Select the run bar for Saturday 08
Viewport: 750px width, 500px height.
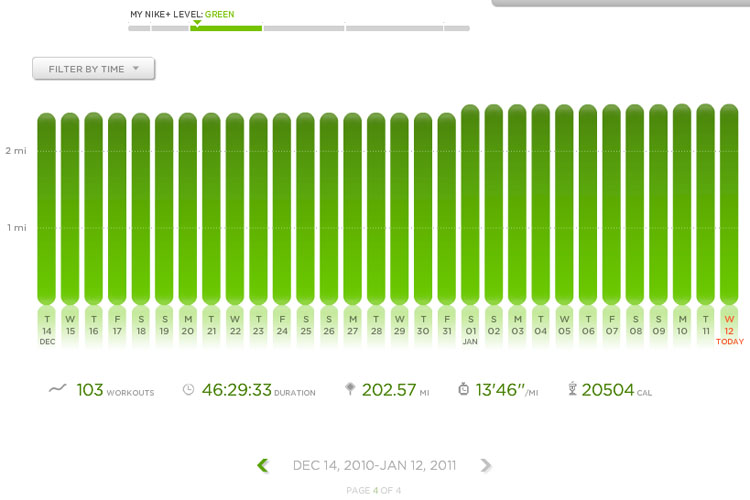(635, 204)
